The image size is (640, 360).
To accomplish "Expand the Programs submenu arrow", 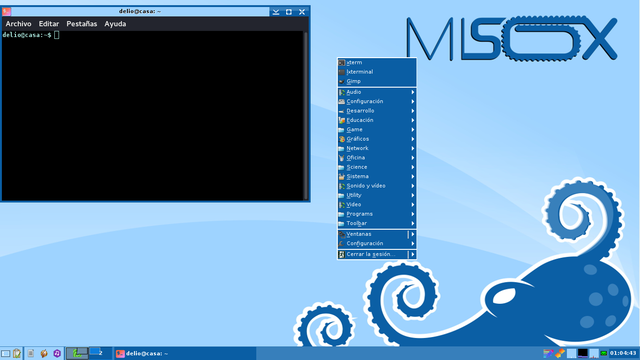I will tap(413, 214).
